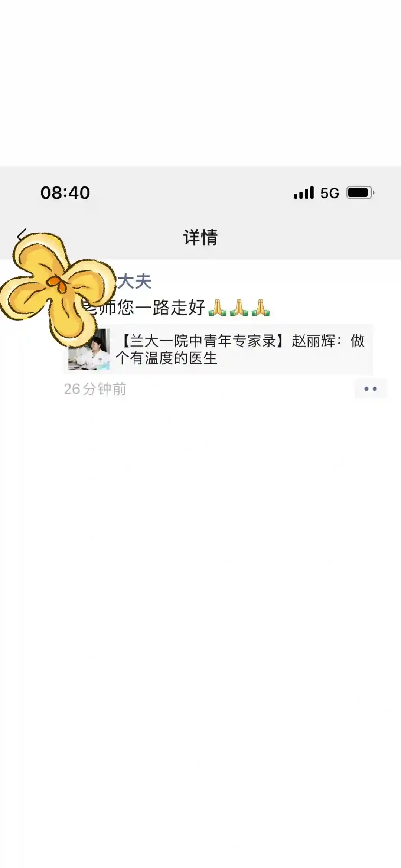The height and width of the screenshot is (868, 401).
Task: Open the 兰大一院中青年专家录 article link
Action: point(218,349)
